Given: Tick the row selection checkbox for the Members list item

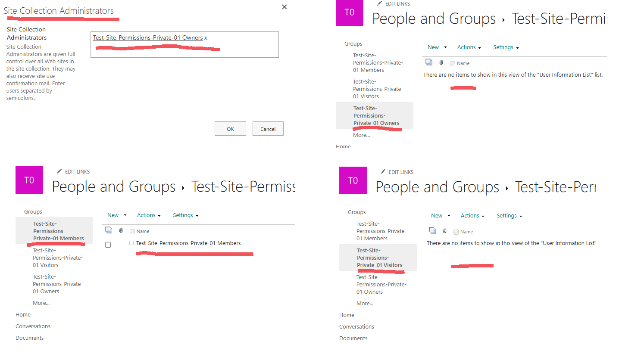Looking at the screenshot, I should tap(108, 245).
